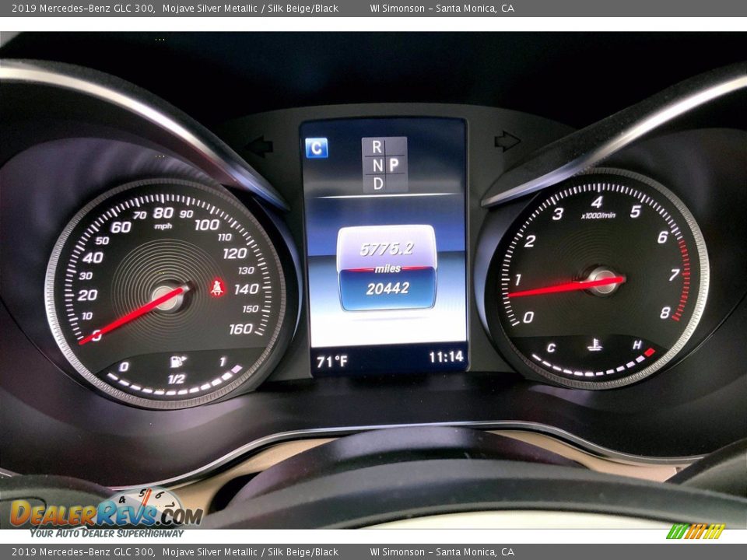Select gear P on the gear display
This screenshot has width=747, height=560.
tap(394, 165)
